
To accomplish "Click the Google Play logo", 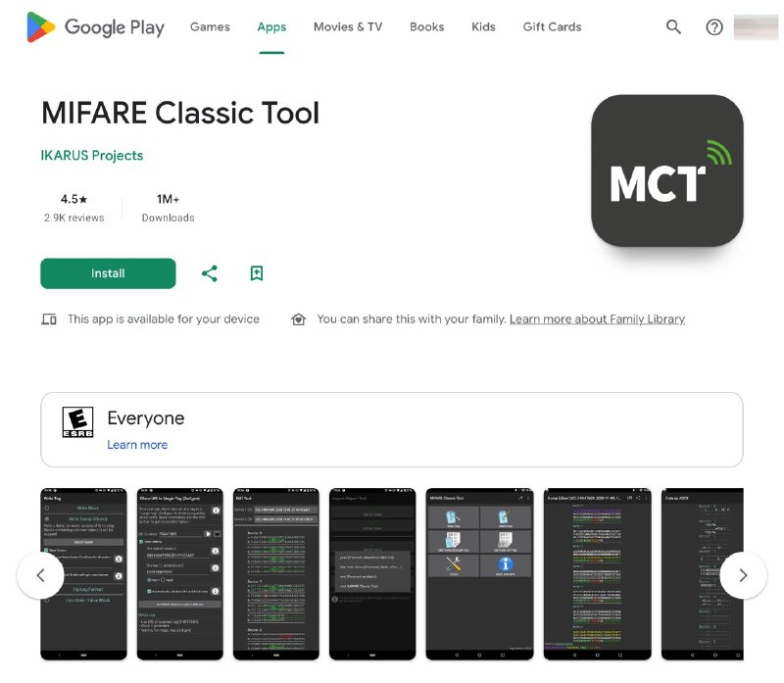I will 95,27.
